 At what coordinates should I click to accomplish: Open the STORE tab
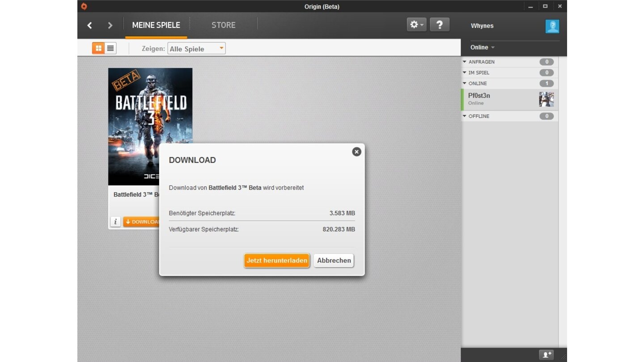pos(223,25)
